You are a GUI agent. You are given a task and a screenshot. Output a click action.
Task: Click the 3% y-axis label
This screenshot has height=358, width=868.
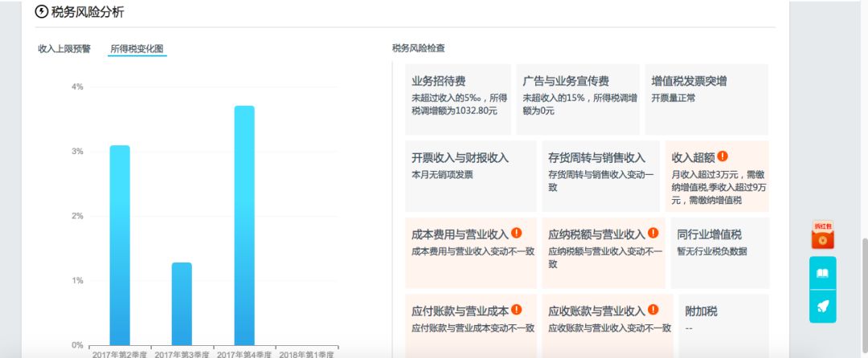77,152
